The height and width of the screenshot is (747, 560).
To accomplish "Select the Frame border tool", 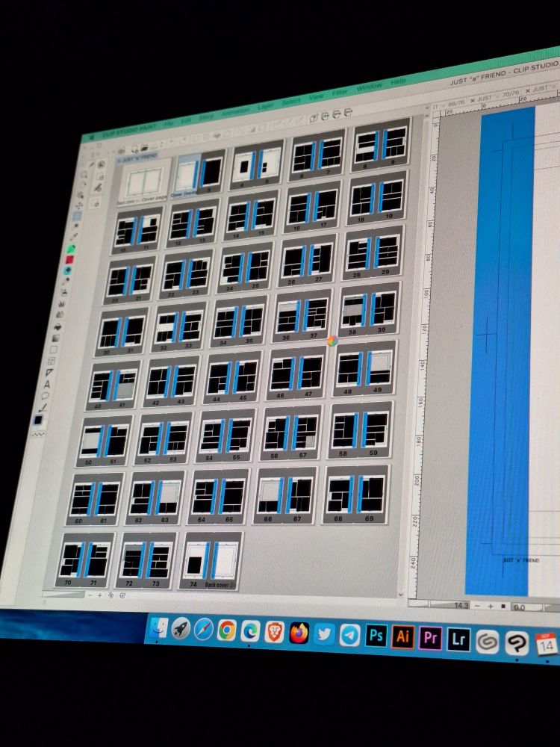I will click(52, 361).
